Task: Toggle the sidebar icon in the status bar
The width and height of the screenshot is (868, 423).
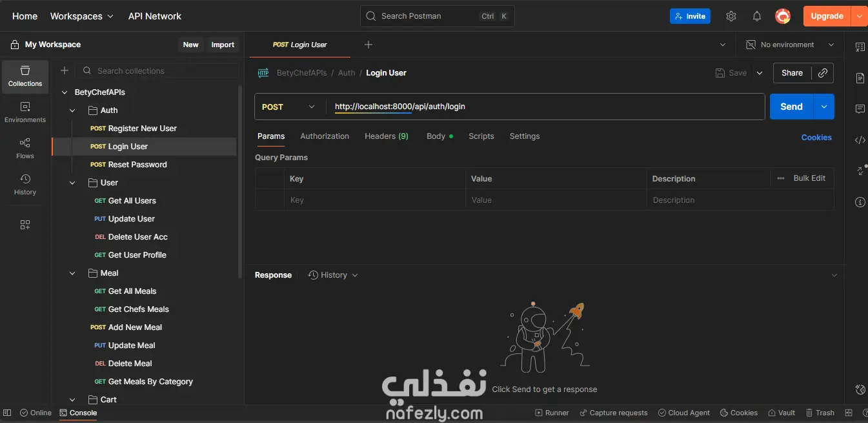Action: (x=7, y=413)
